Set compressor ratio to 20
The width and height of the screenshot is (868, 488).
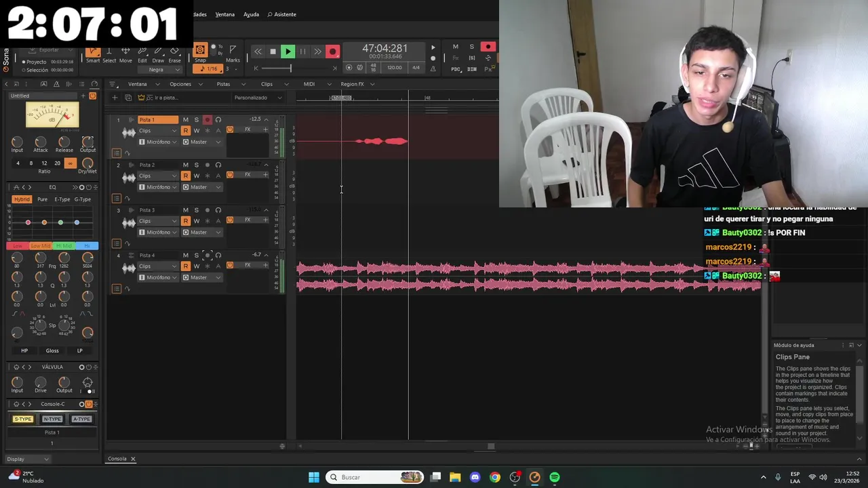pos(57,163)
